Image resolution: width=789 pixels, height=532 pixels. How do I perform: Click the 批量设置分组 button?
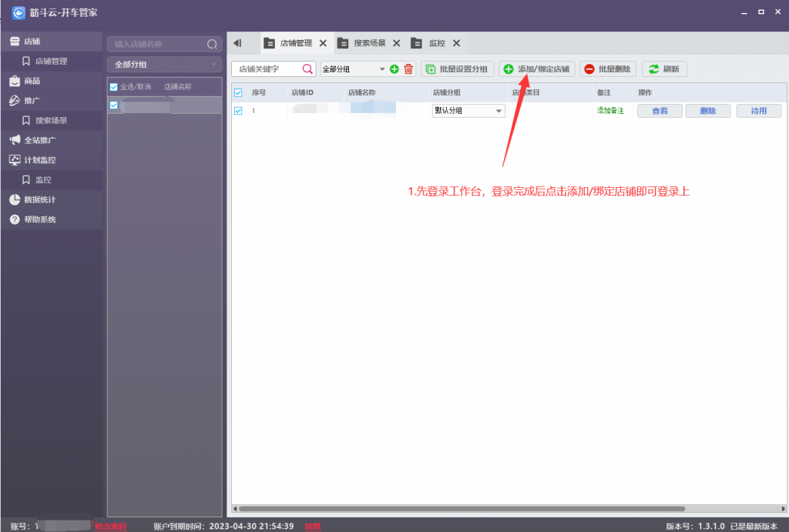tap(458, 69)
